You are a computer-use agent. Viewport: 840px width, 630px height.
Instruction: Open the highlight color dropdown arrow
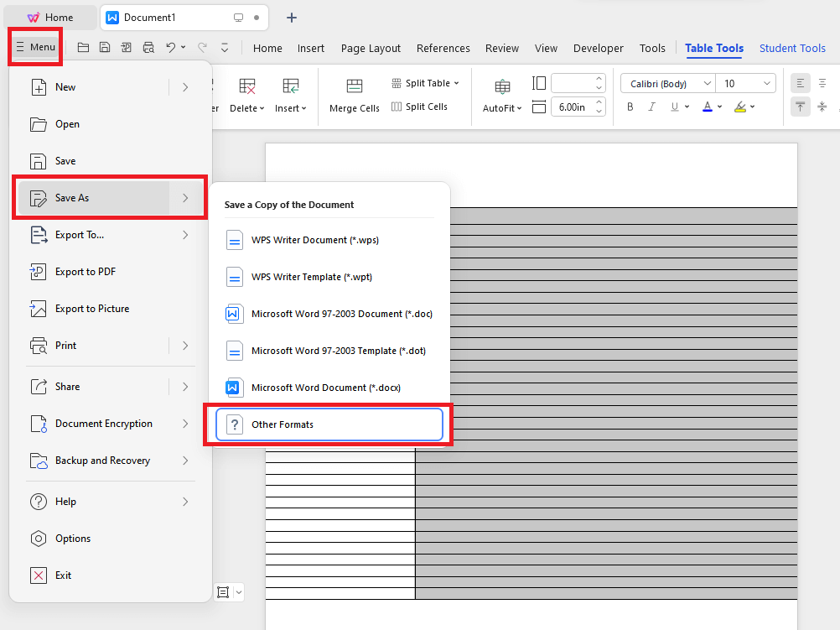pyautogui.click(x=752, y=107)
